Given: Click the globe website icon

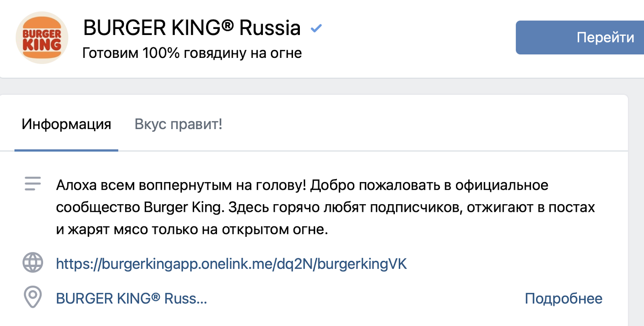Looking at the screenshot, I should tap(33, 263).
